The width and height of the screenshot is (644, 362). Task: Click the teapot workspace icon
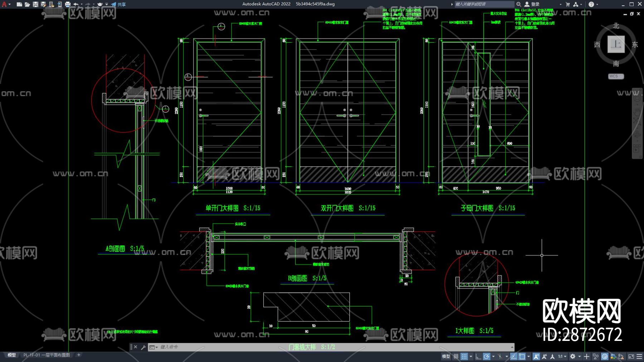coord(100,4)
